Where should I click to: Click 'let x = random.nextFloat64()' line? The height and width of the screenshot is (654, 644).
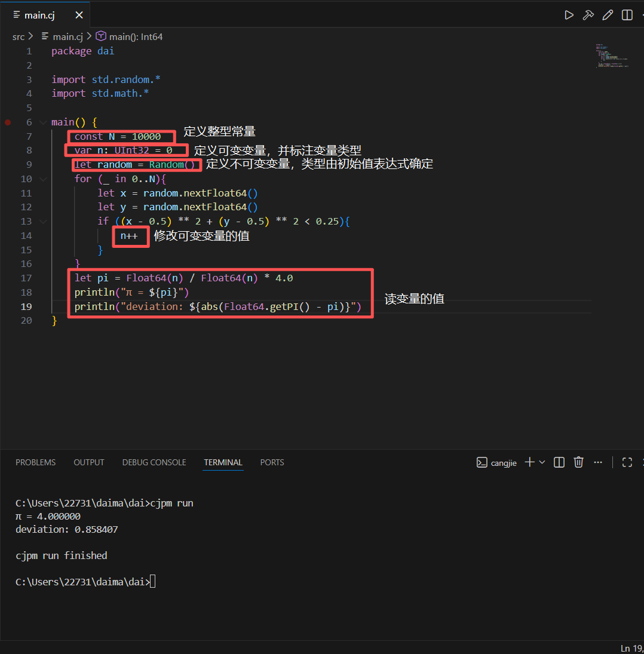tap(177, 193)
